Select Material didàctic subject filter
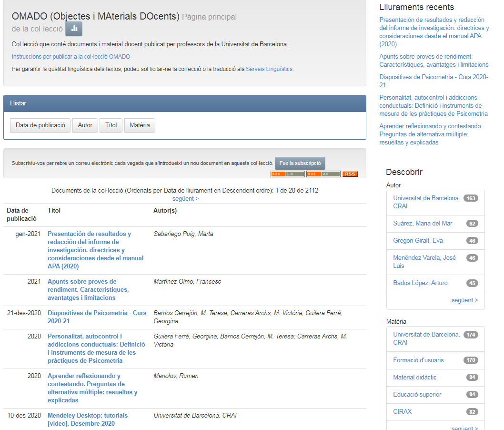Viewport: 504px width, 430px height. pos(414,378)
